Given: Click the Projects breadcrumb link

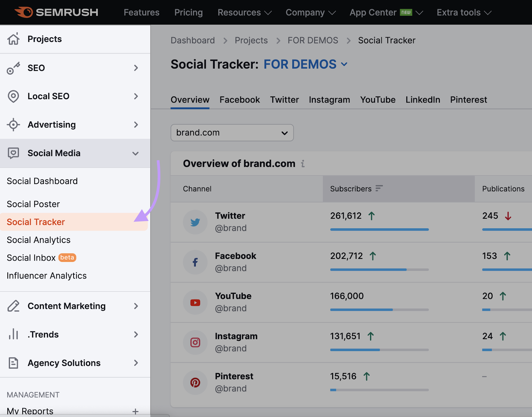Looking at the screenshot, I should tap(251, 40).
